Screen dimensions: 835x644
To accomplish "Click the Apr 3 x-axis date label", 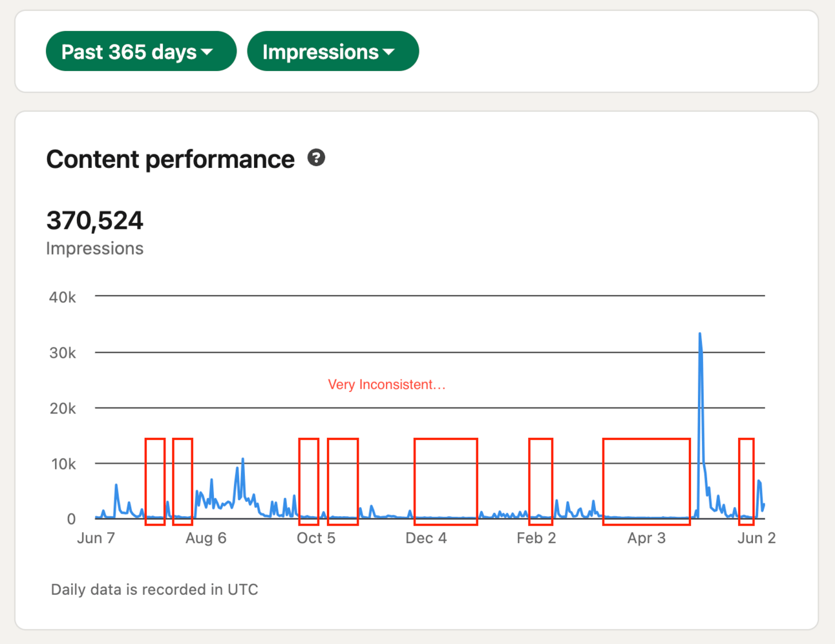I will click(646, 538).
